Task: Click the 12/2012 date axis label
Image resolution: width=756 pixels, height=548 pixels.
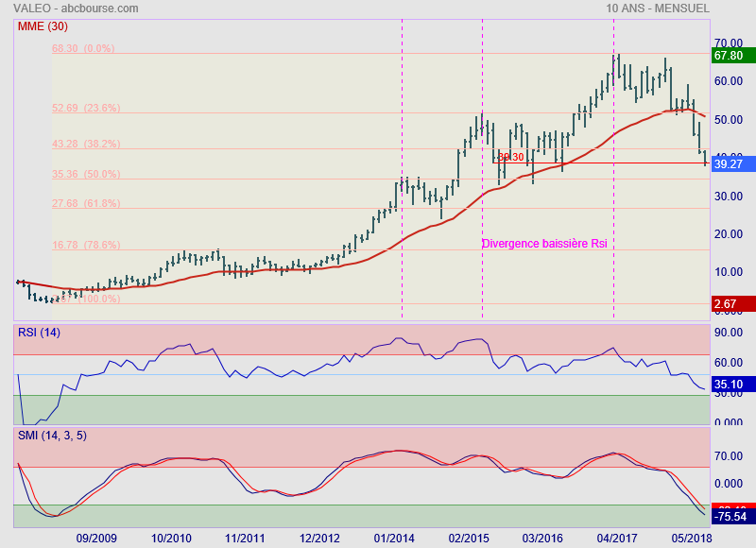Action: (319, 538)
